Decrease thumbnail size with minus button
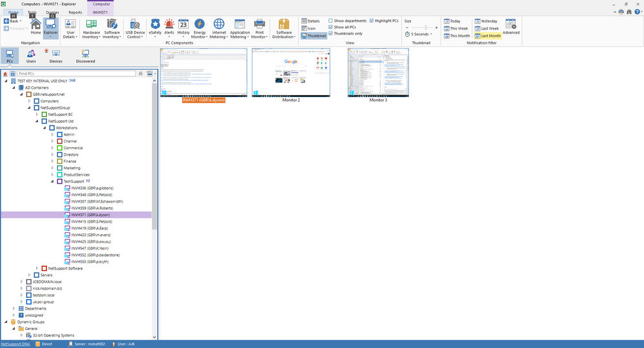 [x=407, y=28]
